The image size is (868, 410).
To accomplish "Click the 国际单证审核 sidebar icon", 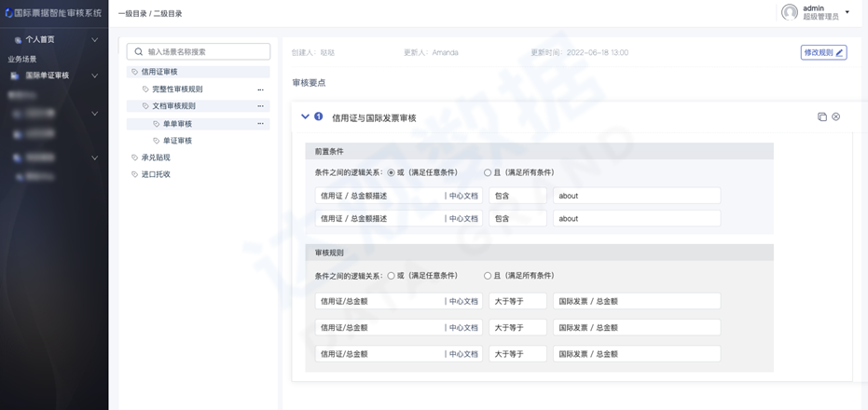I will (x=15, y=75).
